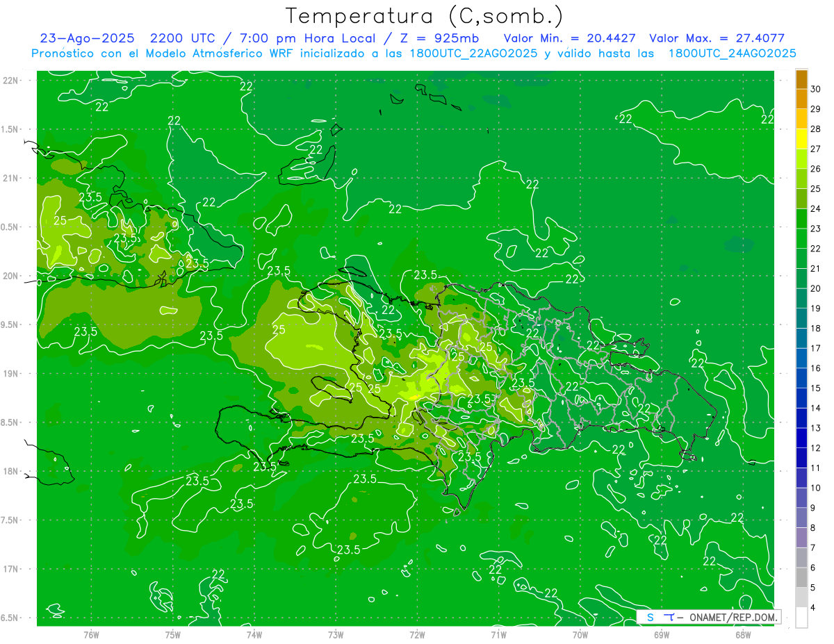This screenshot has width=834, height=644.
Task: Click the yellow legend swatch between 27 and 28
Action: 801,139
